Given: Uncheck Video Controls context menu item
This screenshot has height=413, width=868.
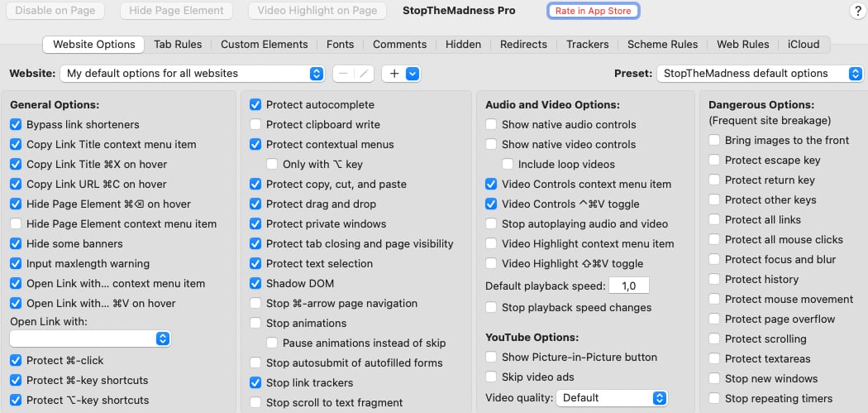Looking at the screenshot, I should 491,184.
